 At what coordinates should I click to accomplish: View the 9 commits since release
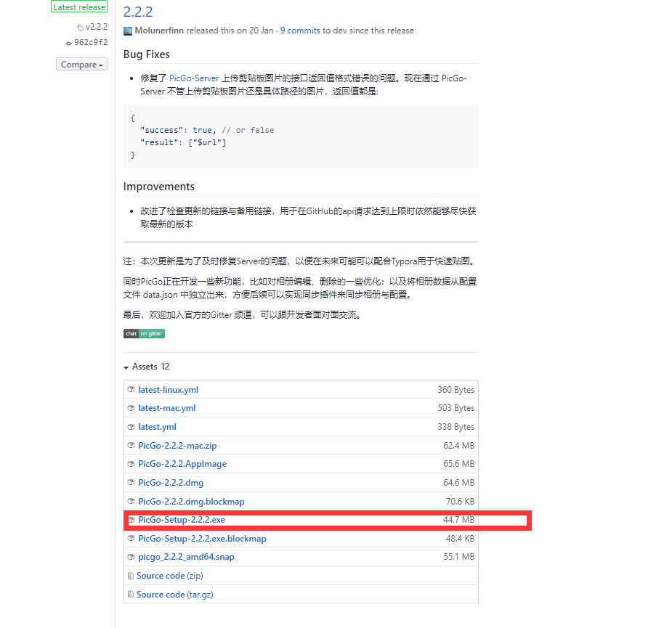[300, 30]
